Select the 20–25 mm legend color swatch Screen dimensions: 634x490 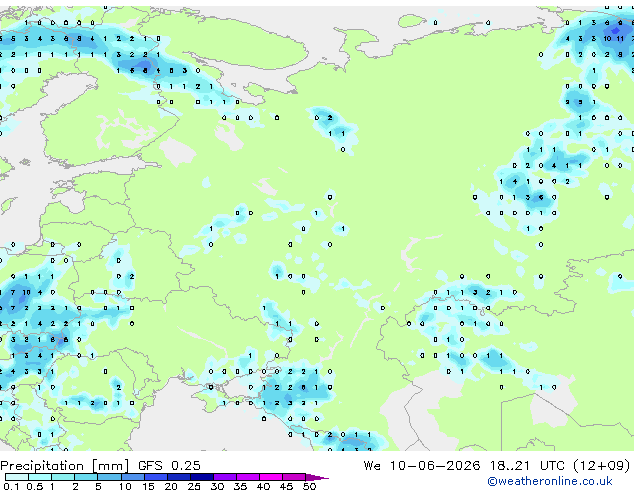179,477
